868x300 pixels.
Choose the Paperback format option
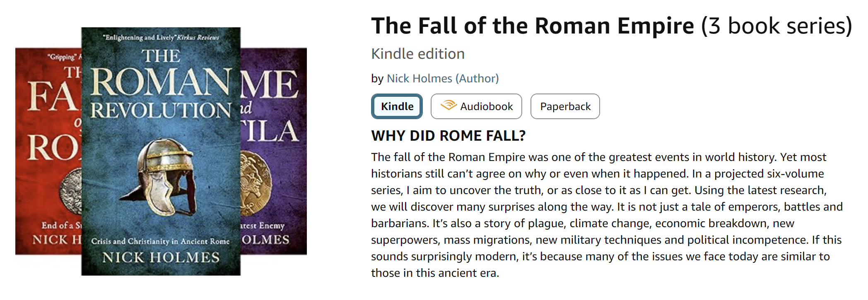point(565,106)
